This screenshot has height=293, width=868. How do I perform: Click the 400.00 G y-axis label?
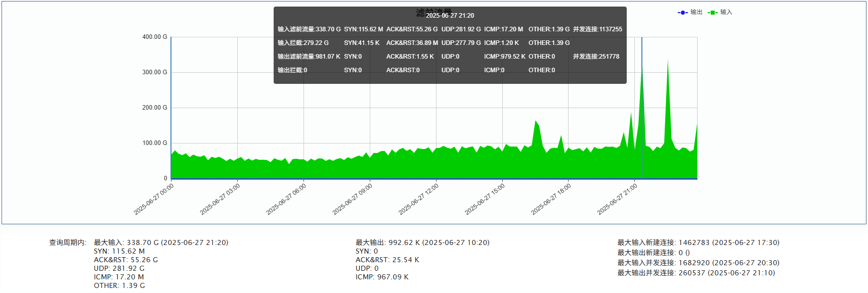tap(154, 37)
